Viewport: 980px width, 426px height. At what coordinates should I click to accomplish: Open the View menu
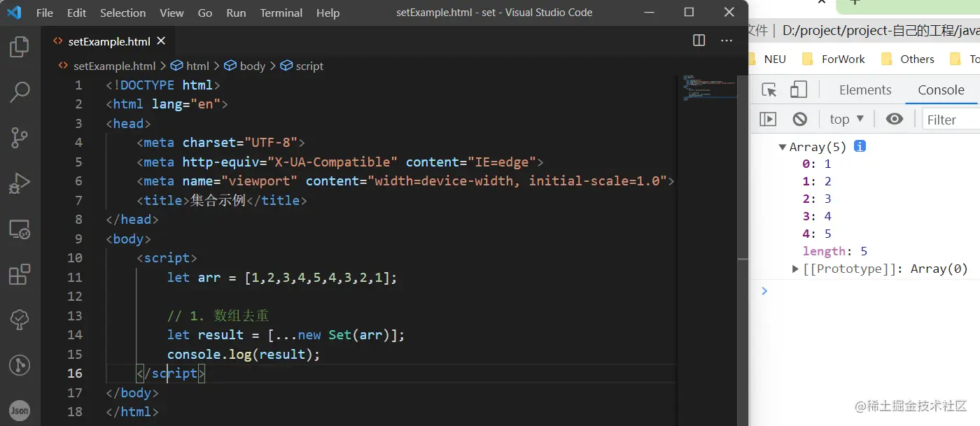point(171,13)
